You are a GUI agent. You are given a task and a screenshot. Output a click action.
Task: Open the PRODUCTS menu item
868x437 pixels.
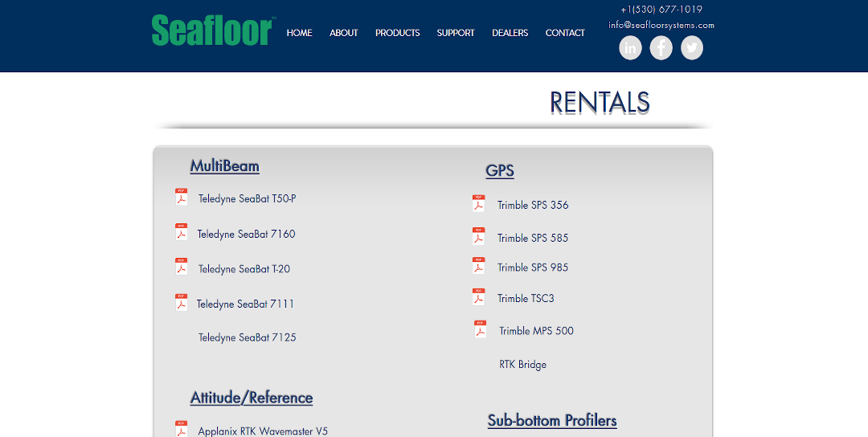pos(398,33)
